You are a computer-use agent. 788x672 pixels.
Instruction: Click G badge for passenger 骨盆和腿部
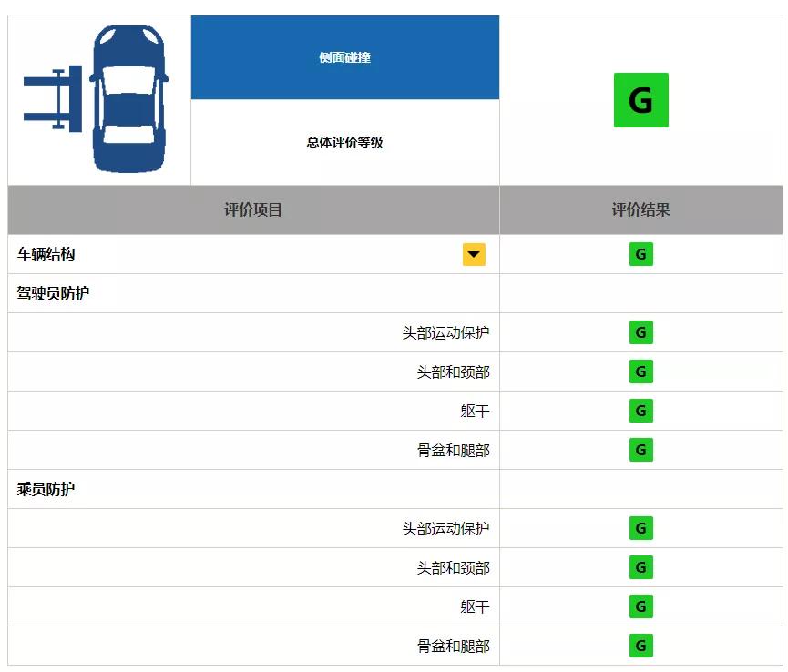tap(640, 646)
